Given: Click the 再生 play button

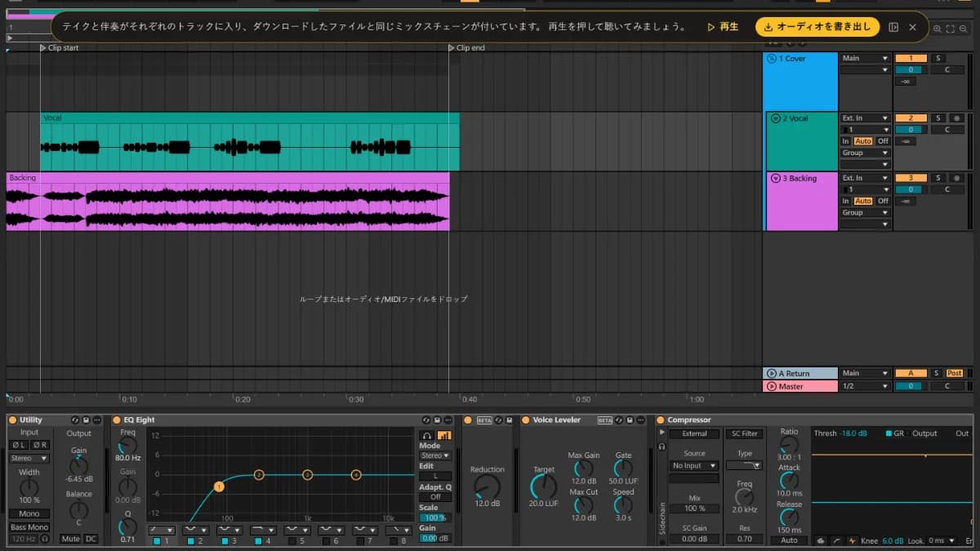Looking at the screenshot, I should point(723,27).
